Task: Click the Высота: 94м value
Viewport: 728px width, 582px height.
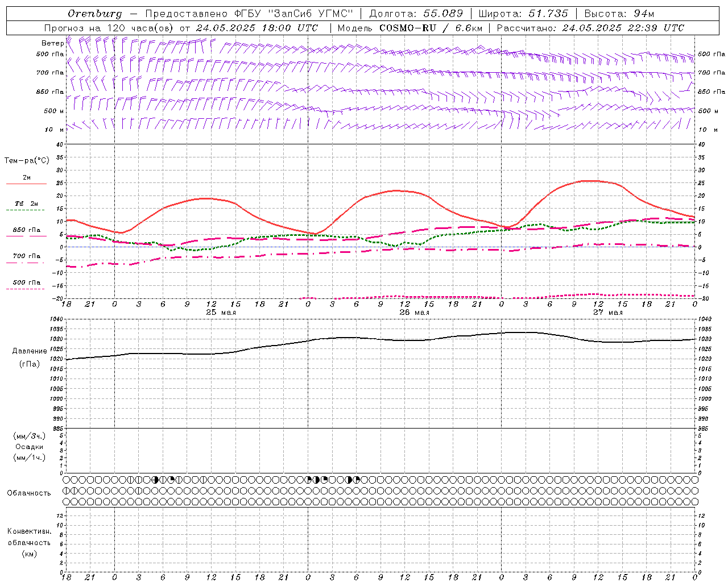Action: pyautogui.click(x=619, y=14)
